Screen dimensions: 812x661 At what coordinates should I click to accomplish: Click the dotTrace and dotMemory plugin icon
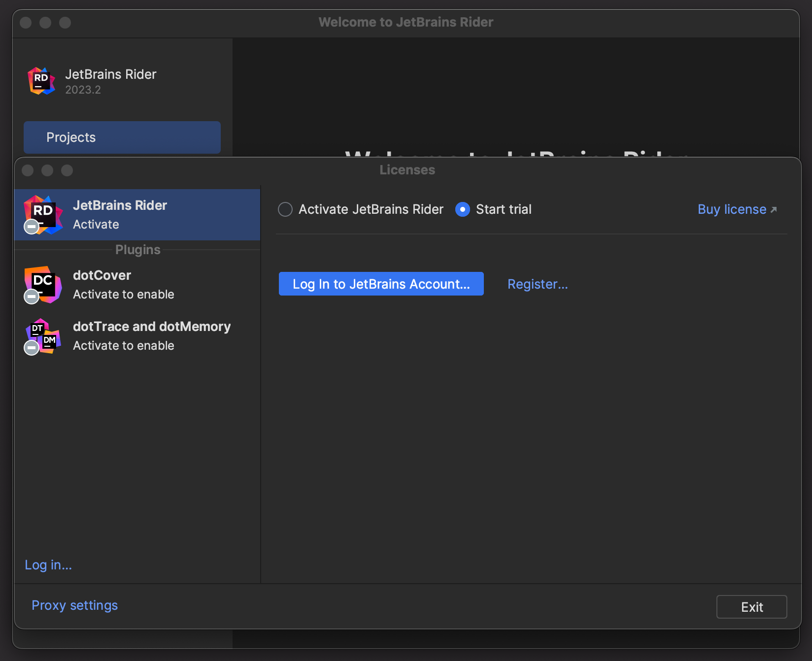click(43, 336)
